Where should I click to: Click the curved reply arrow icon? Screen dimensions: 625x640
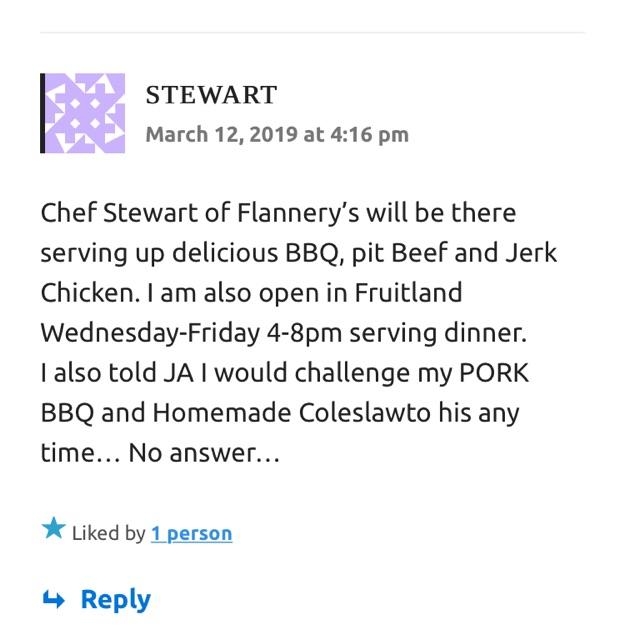tap(53, 600)
